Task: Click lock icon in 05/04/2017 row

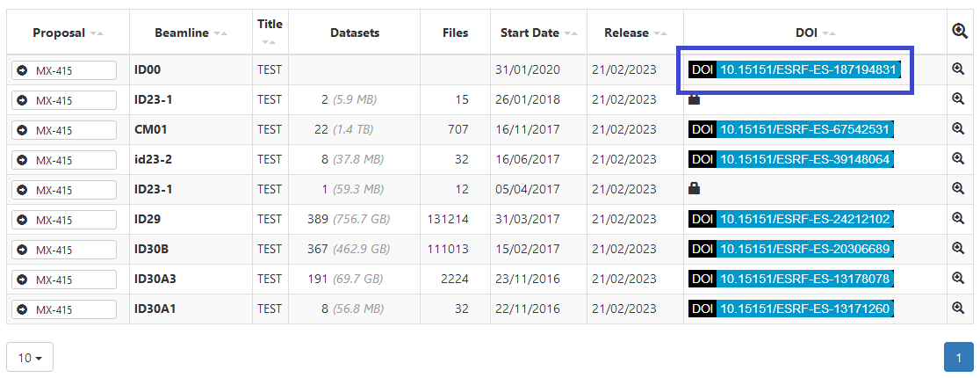Action: pos(695,189)
